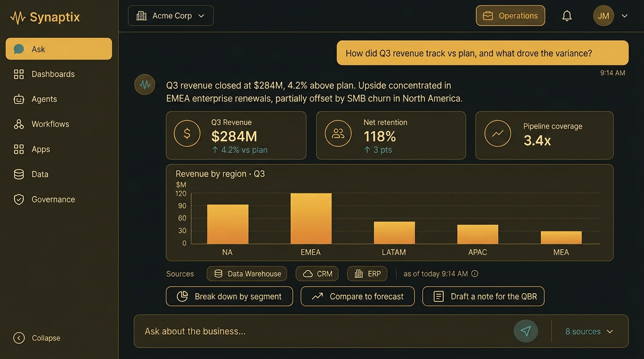Click the as of today 9:14 AM text
This screenshot has height=359, width=644.
click(x=435, y=273)
